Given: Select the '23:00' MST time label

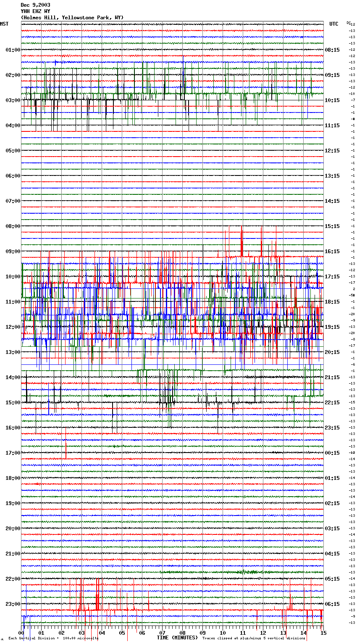Looking at the screenshot, I should click(x=13, y=604).
